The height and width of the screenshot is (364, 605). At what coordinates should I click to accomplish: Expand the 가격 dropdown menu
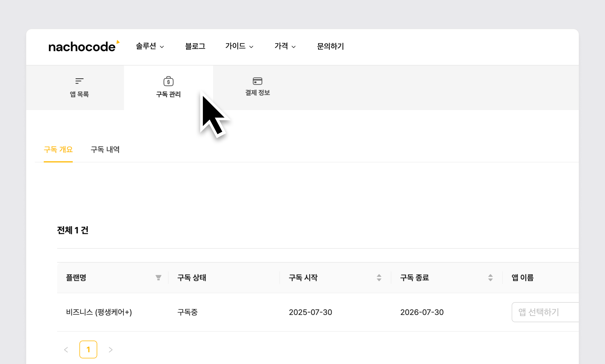click(x=285, y=46)
